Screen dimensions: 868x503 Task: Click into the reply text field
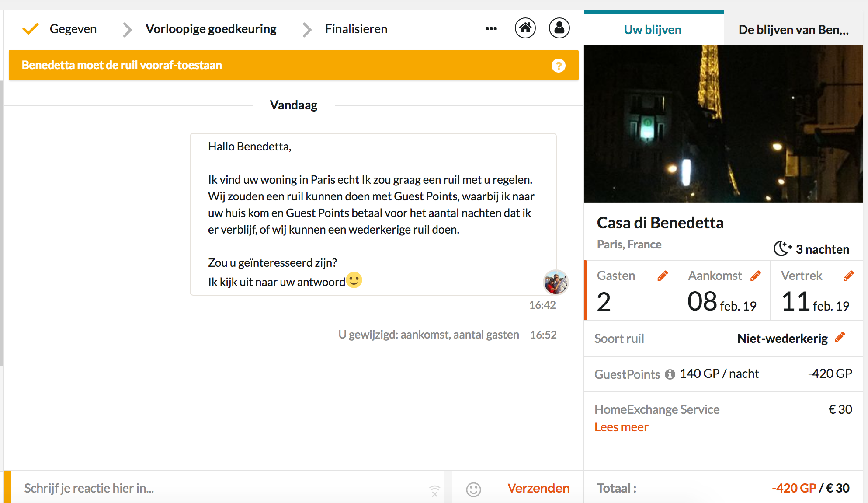tap(219, 488)
